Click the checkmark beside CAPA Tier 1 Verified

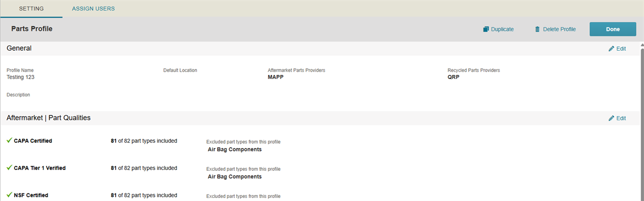tap(9, 168)
